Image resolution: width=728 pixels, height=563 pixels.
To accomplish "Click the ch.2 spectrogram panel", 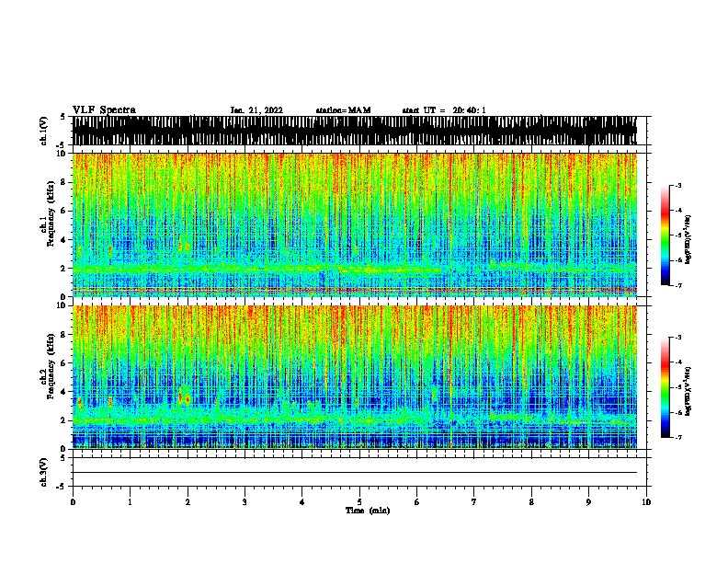I will 354,377.
